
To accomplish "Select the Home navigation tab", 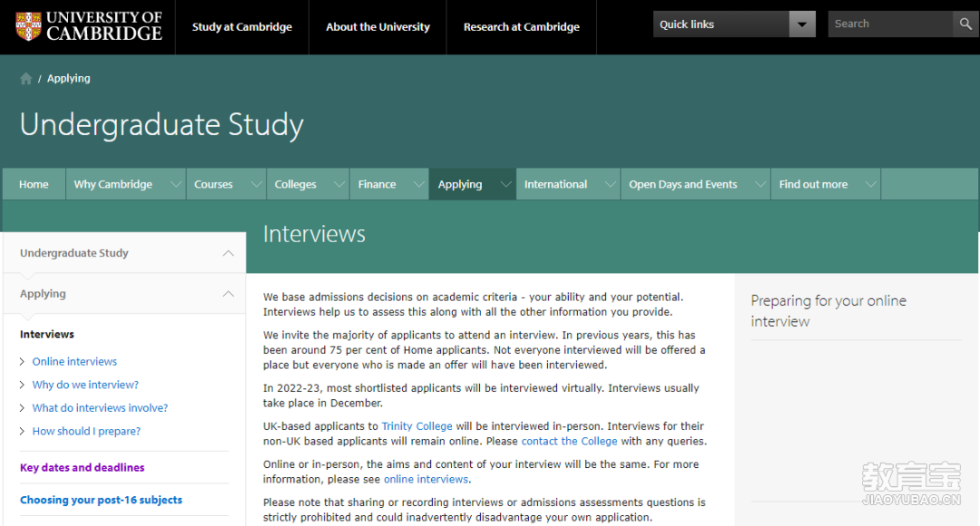I will pos(34,184).
